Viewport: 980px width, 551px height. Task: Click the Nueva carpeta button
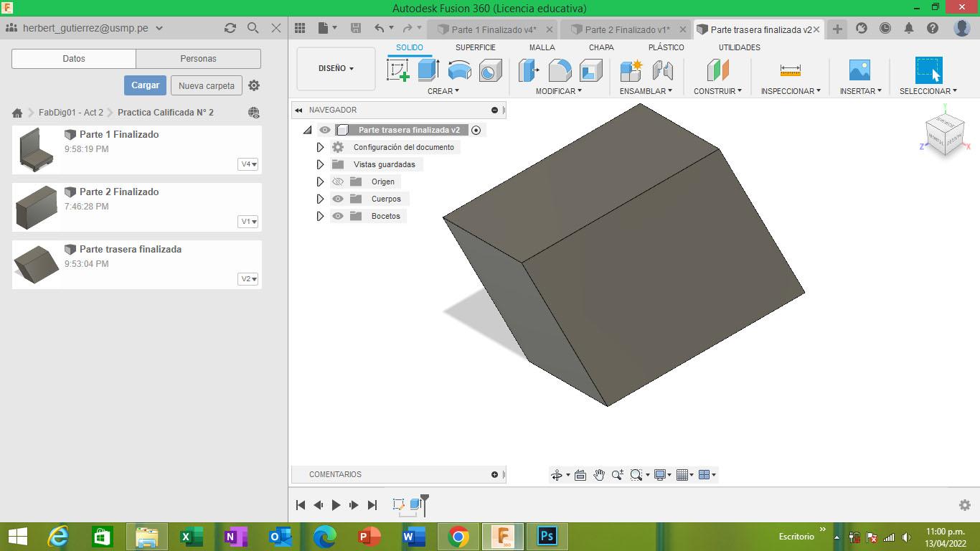click(207, 85)
